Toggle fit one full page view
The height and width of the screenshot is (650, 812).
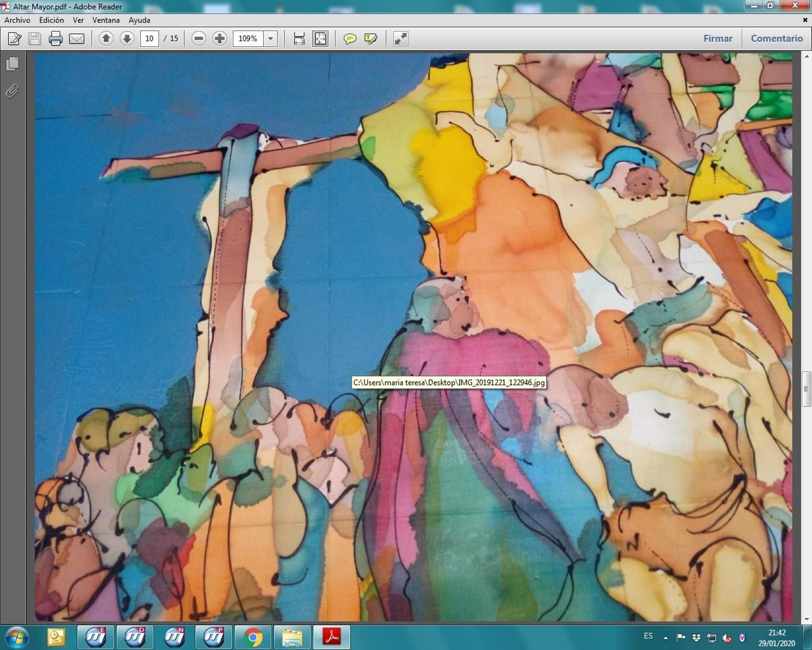[321, 39]
